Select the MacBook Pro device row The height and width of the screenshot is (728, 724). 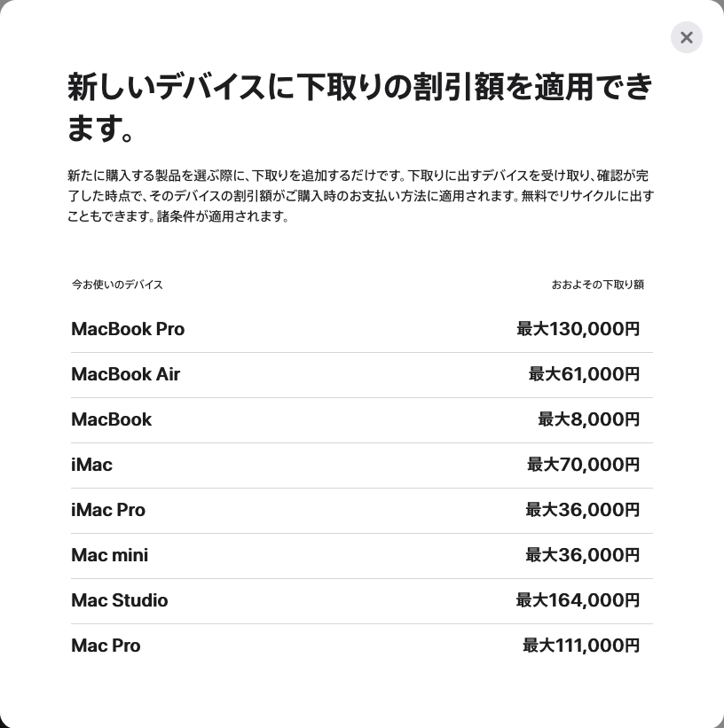click(x=361, y=329)
